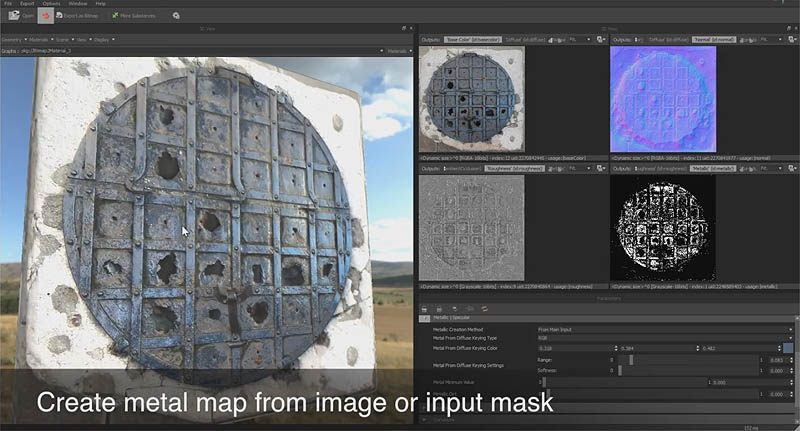
Task: Click the Metallic | Specular section header
Action: pyautogui.click(x=453, y=318)
